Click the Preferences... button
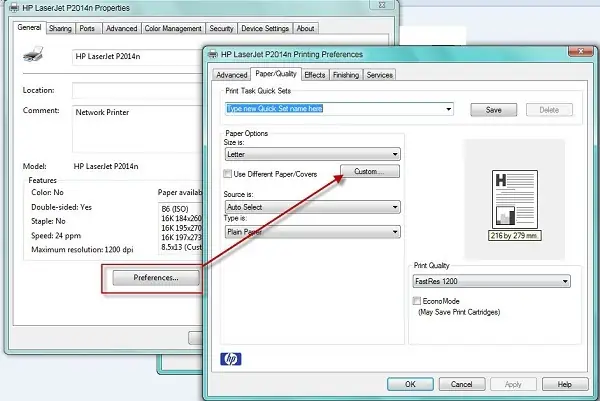 (x=156, y=278)
